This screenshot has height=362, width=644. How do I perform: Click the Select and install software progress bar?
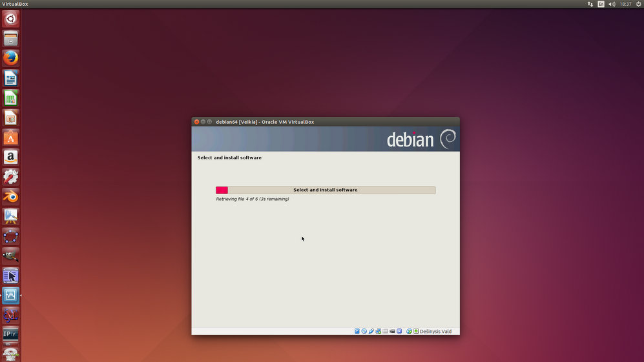[326, 190]
